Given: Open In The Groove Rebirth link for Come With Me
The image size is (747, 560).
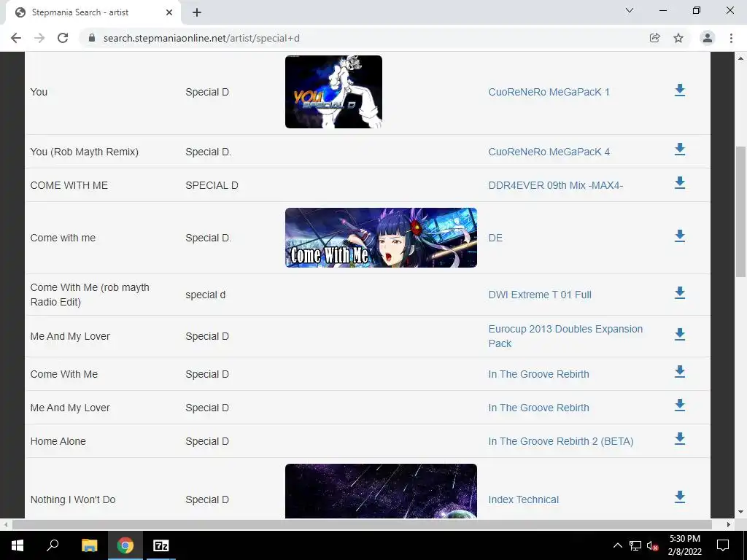Looking at the screenshot, I should (x=539, y=374).
